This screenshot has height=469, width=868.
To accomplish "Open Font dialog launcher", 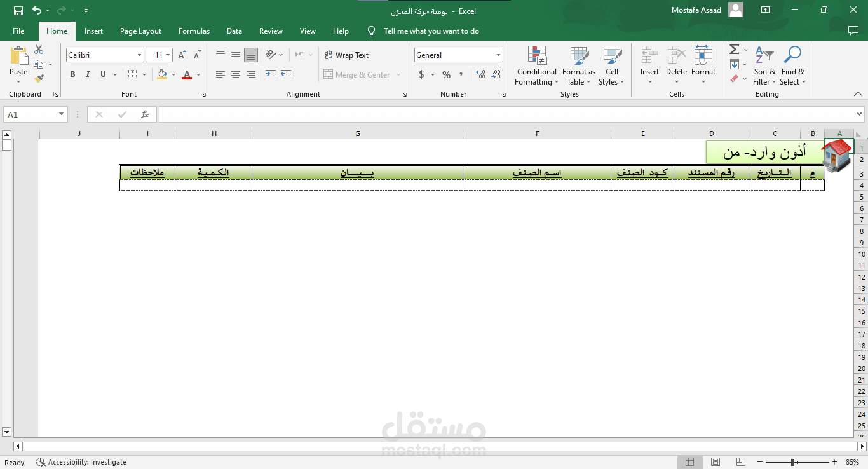I will [203, 94].
